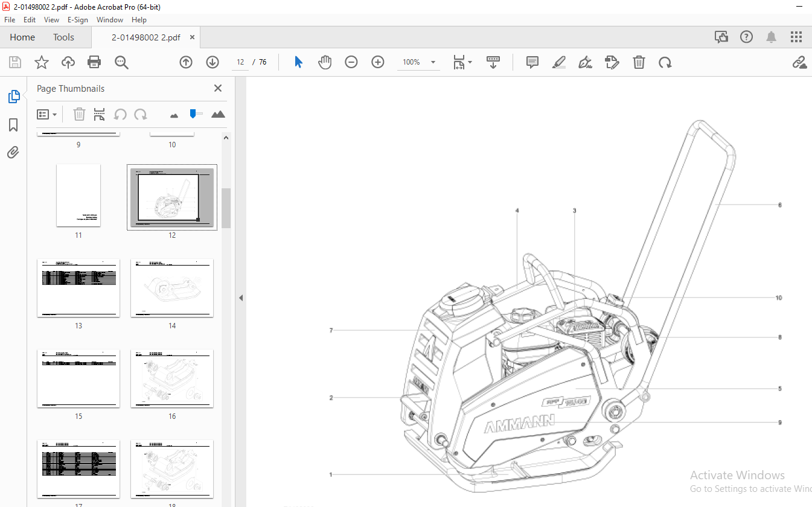Switch to the Home tab
This screenshot has width=812, height=507.
coord(22,37)
